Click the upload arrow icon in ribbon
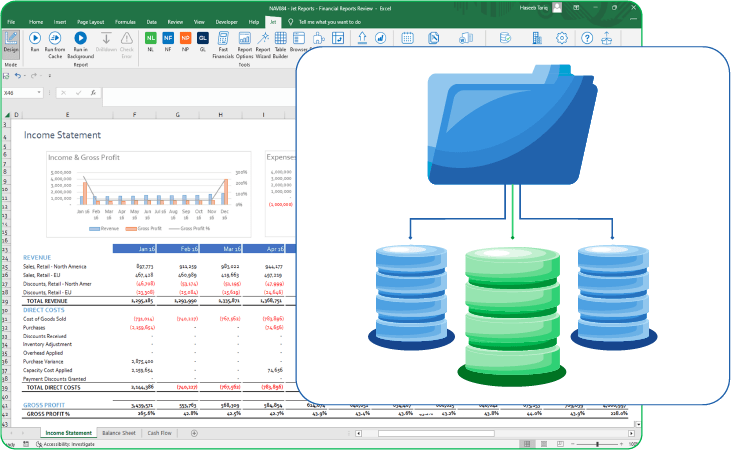The width and height of the screenshot is (731, 450). [362, 38]
